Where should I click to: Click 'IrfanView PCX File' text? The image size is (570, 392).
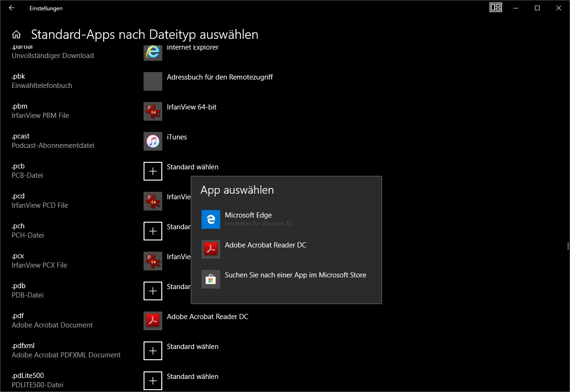tap(39, 265)
